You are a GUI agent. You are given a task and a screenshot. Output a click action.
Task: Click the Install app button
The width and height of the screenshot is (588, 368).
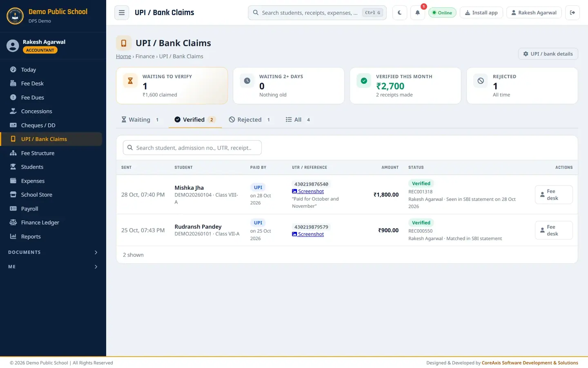(x=481, y=13)
